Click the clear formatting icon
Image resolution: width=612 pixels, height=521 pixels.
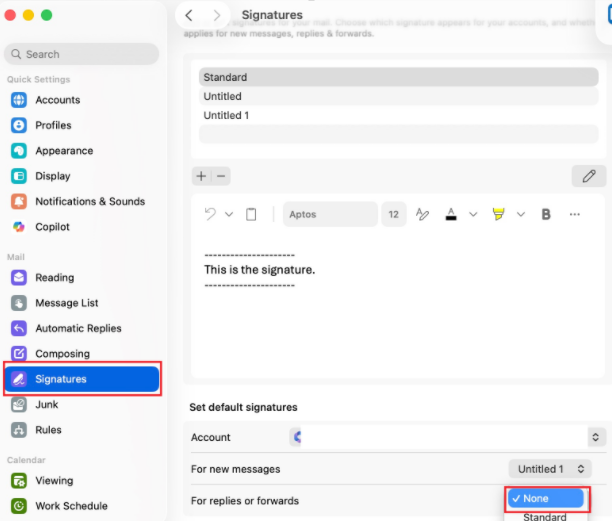tap(422, 214)
